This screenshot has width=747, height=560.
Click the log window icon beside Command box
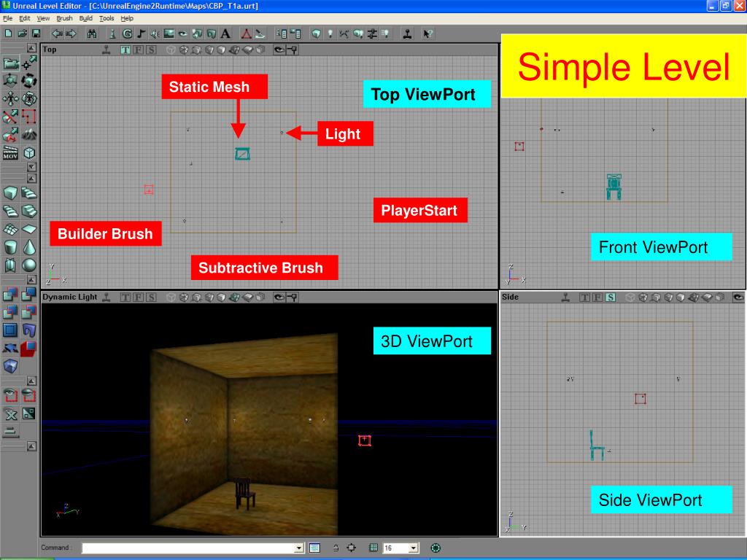click(x=314, y=548)
